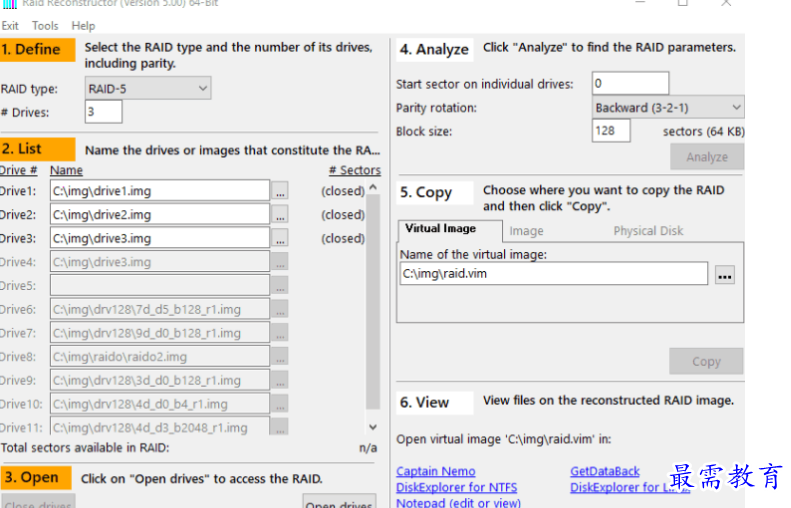Image resolution: width=791 pixels, height=508 pixels.
Task: Click the Drive4 path field
Action: 160,262
